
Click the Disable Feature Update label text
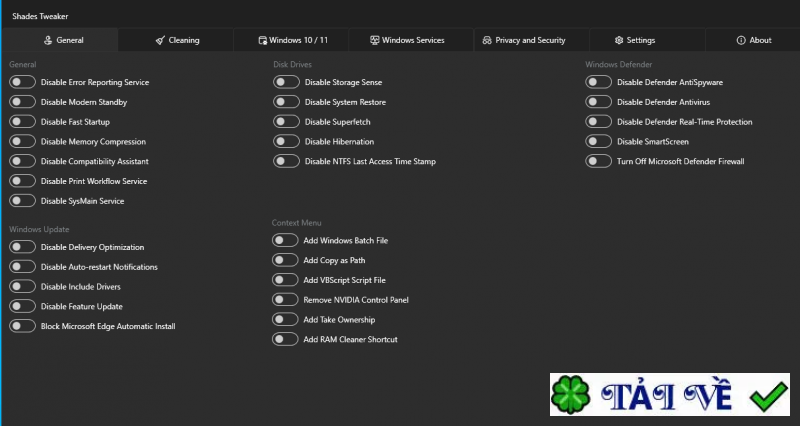[82, 307]
